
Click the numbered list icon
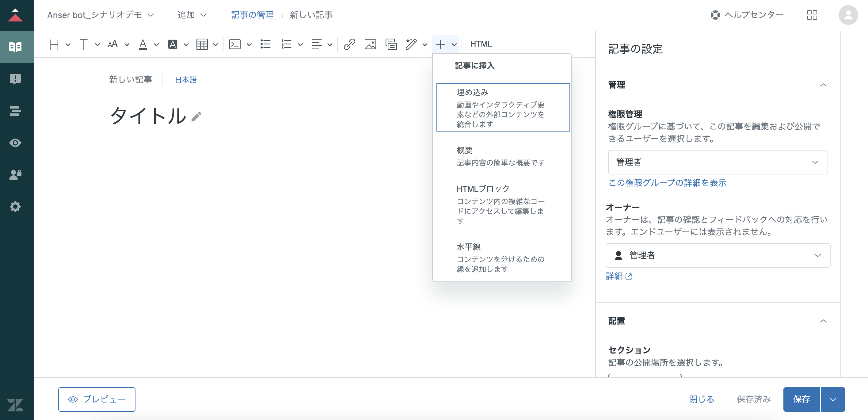[286, 44]
